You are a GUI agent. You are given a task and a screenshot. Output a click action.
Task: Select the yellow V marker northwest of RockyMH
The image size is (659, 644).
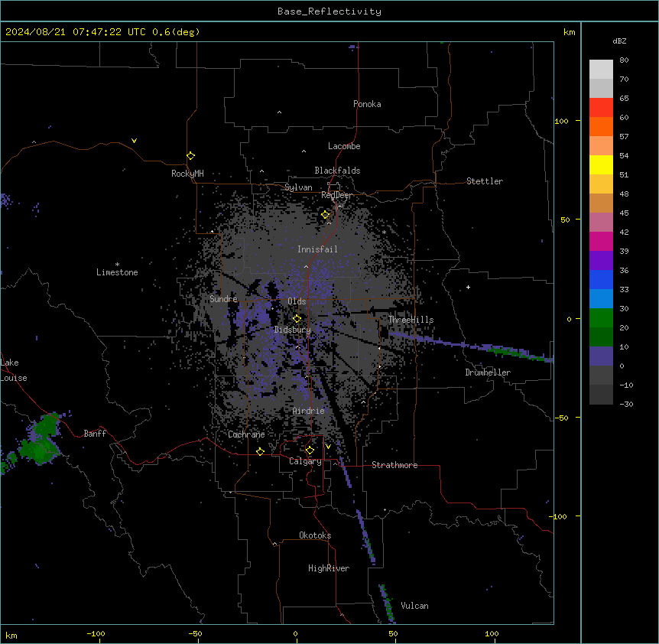click(x=134, y=141)
